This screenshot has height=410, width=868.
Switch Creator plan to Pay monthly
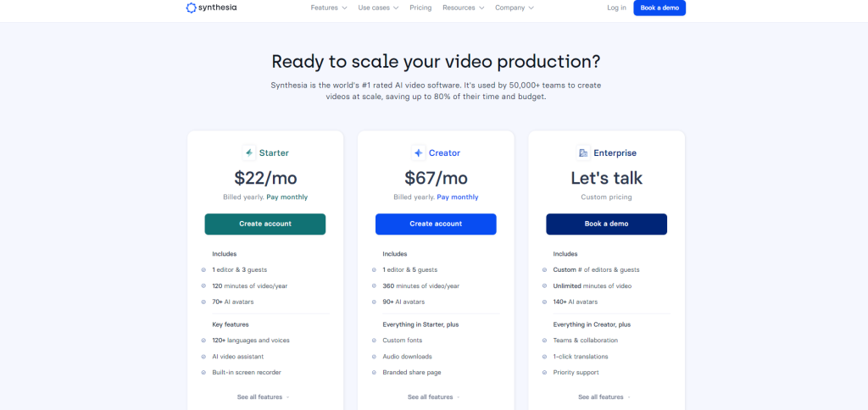(457, 197)
